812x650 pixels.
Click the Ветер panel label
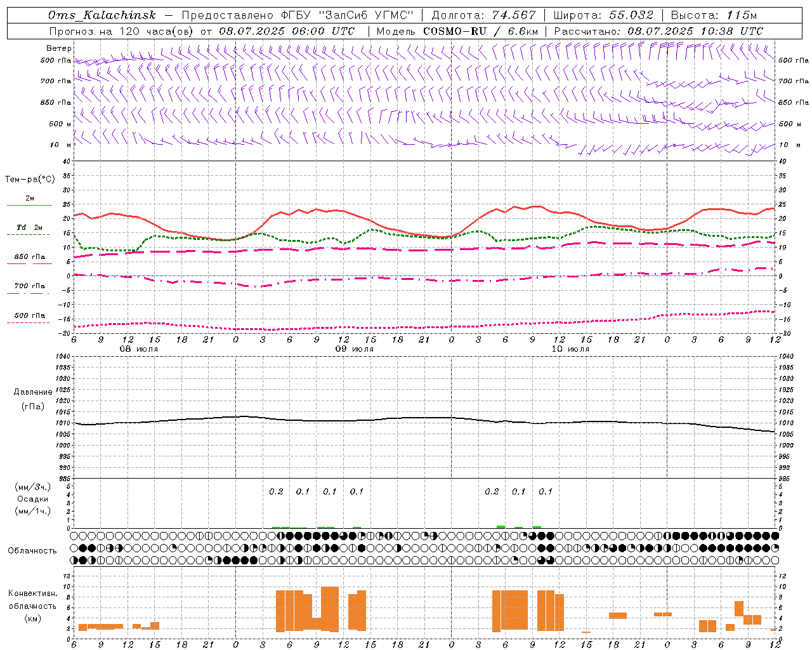click(59, 48)
